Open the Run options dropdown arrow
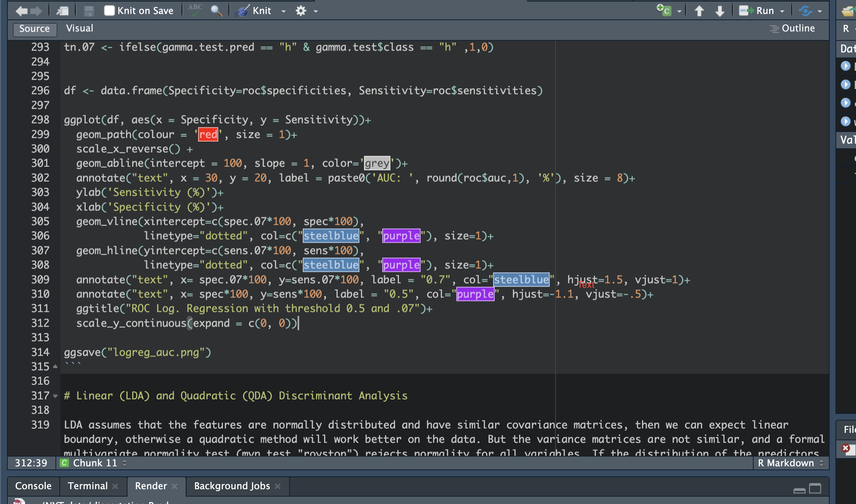856x504 pixels. click(x=782, y=11)
